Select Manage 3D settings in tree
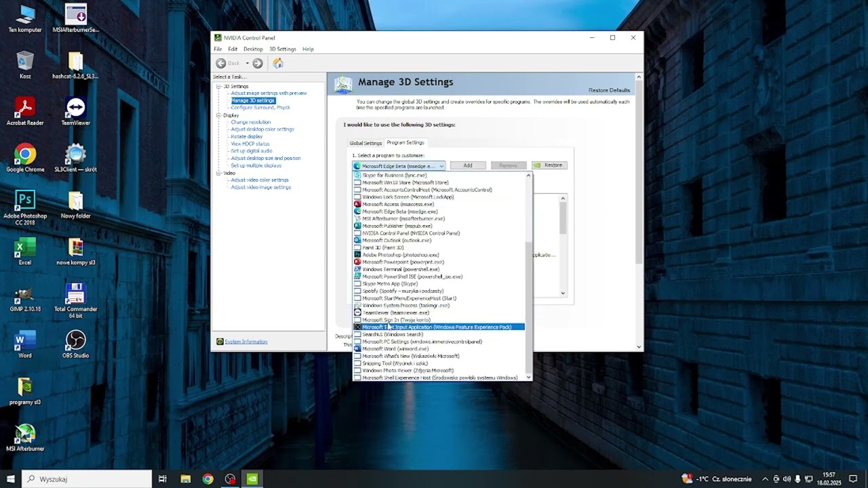 point(253,100)
